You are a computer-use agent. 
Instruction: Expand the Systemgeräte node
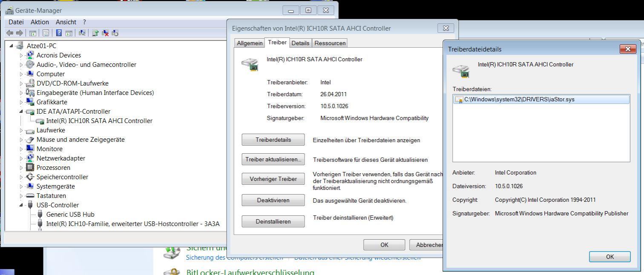click(21, 186)
